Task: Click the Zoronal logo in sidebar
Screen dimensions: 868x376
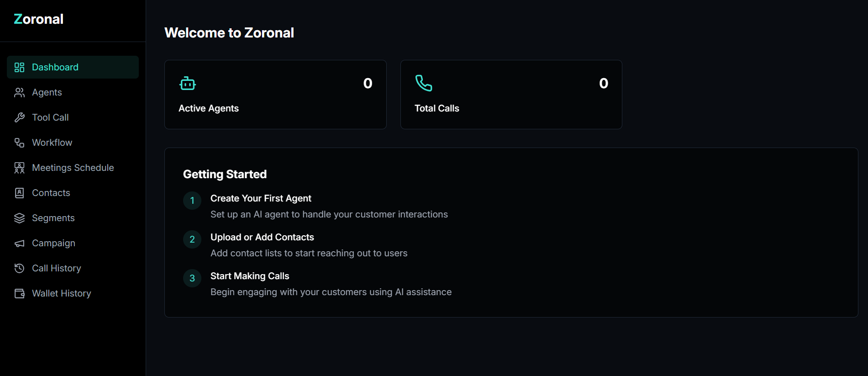Action: coord(39,19)
